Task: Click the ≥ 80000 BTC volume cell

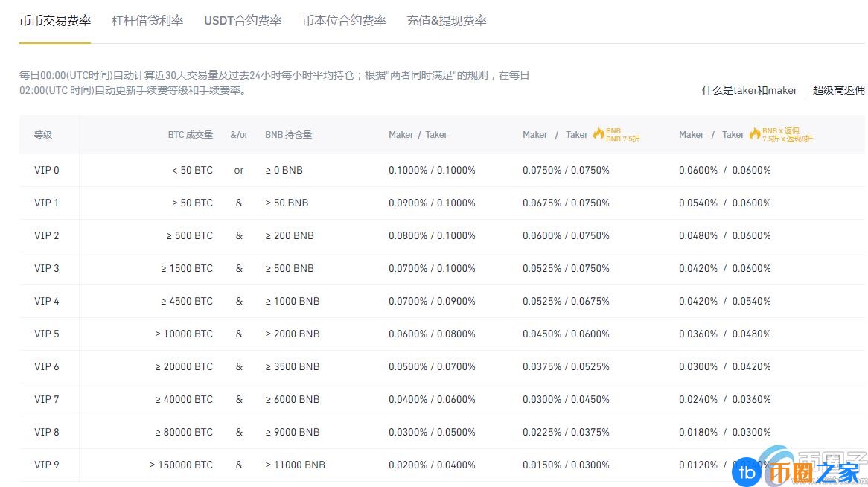Action: click(184, 432)
